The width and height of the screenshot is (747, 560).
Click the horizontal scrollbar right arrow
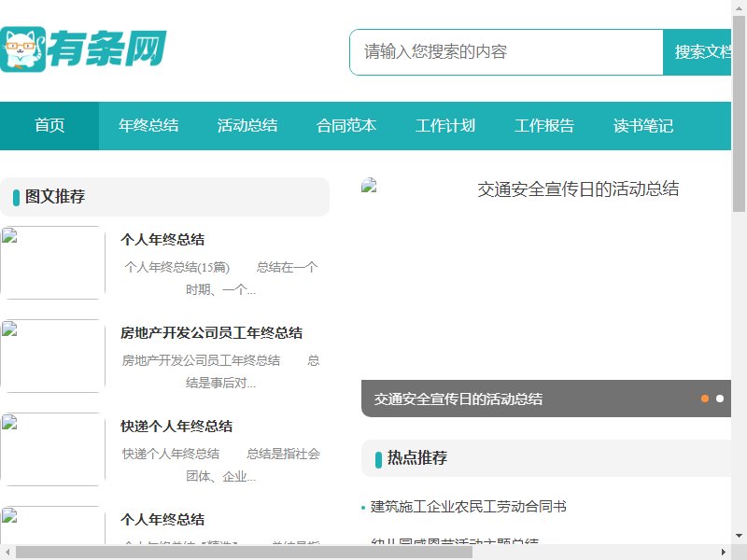click(724, 553)
